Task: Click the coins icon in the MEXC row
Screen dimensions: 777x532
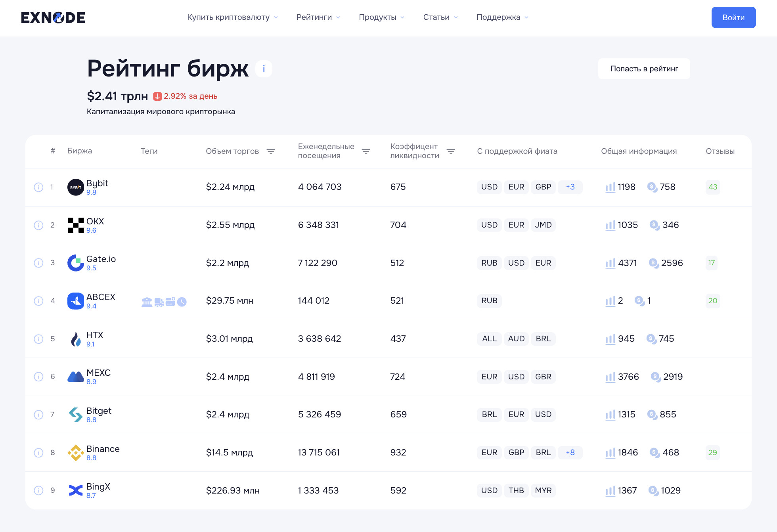Action: tap(656, 377)
